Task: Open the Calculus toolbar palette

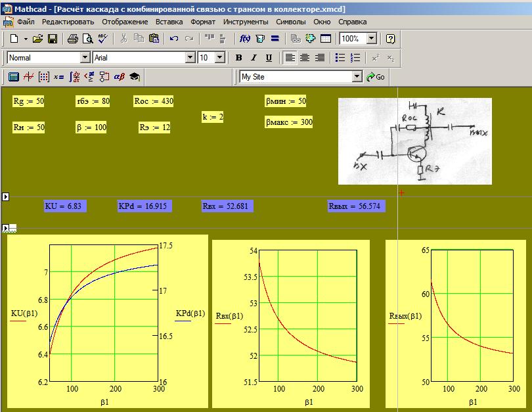Action: pyautogui.click(x=74, y=77)
